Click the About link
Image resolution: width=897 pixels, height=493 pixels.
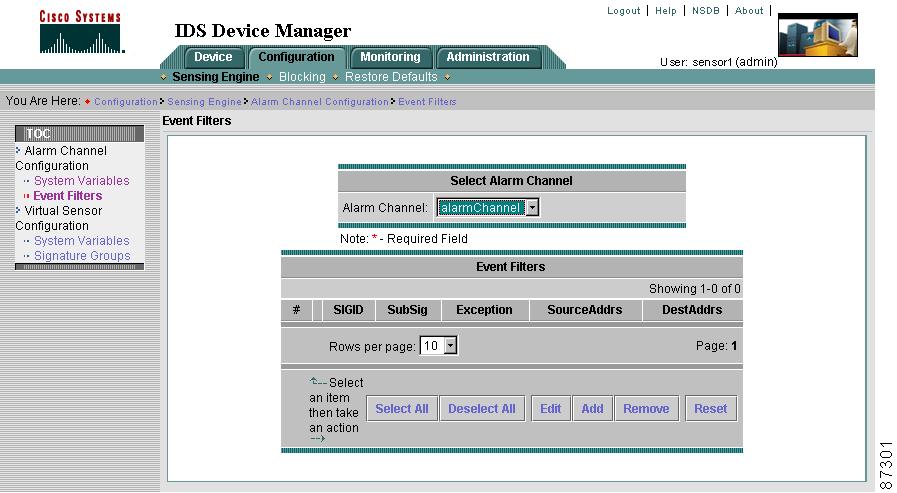coord(749,11)
